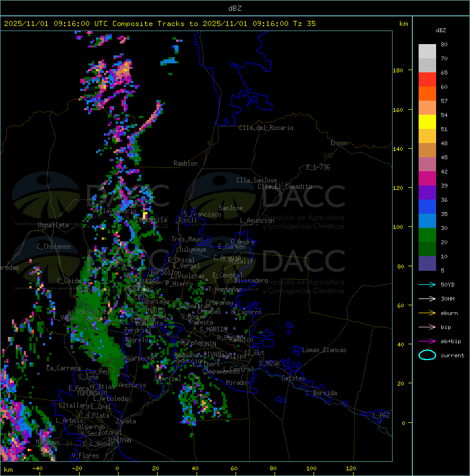Screen dimensions: 470x476
Task: Click the Encon map label
Action: coord(339,143)
